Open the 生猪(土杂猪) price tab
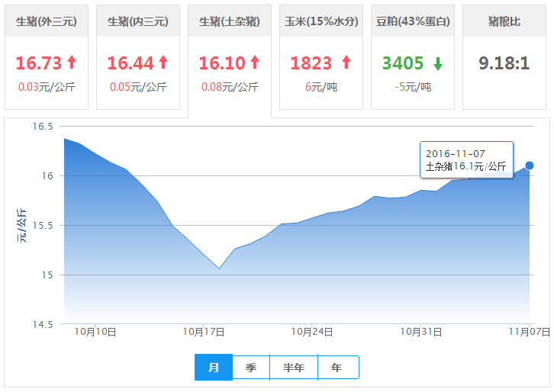Screen dimensions: 554x392 point(230,21)
